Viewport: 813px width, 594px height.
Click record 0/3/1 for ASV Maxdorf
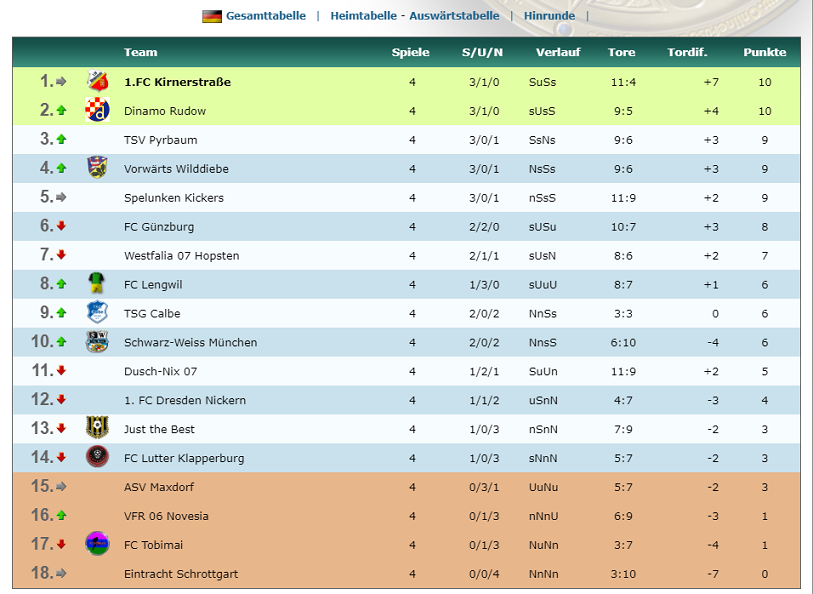click(x=484, y=488)
